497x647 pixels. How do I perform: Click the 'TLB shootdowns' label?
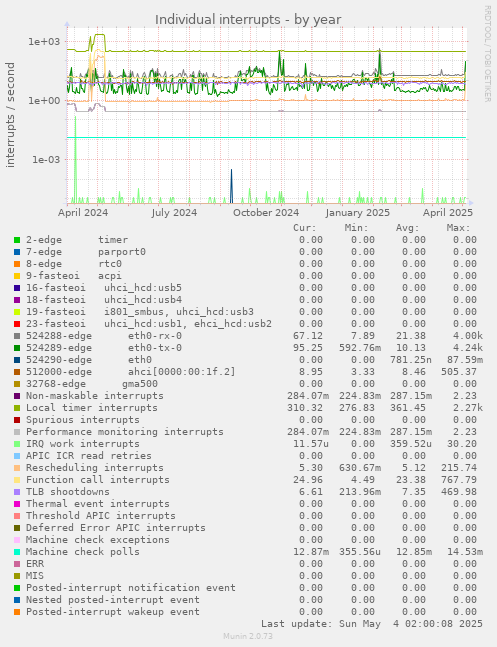tap(68, 491)
